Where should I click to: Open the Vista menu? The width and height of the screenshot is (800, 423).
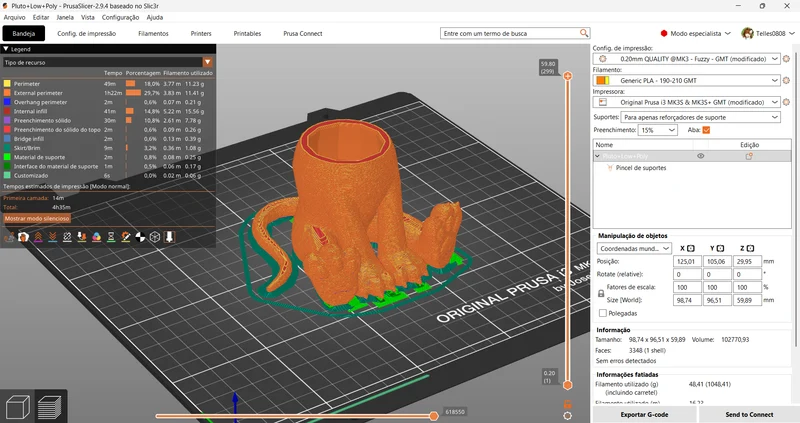tap(88, 17)
